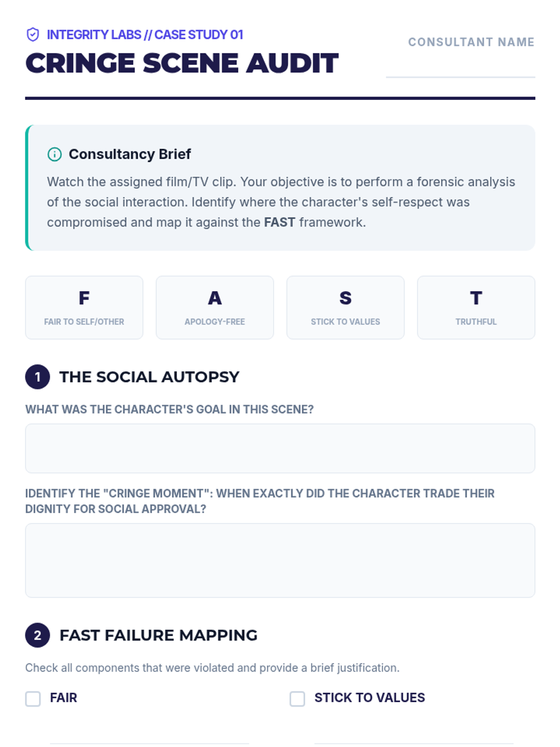Click the cringe moment text area
This screenshot has width=560, height=747.
[280, 560]
